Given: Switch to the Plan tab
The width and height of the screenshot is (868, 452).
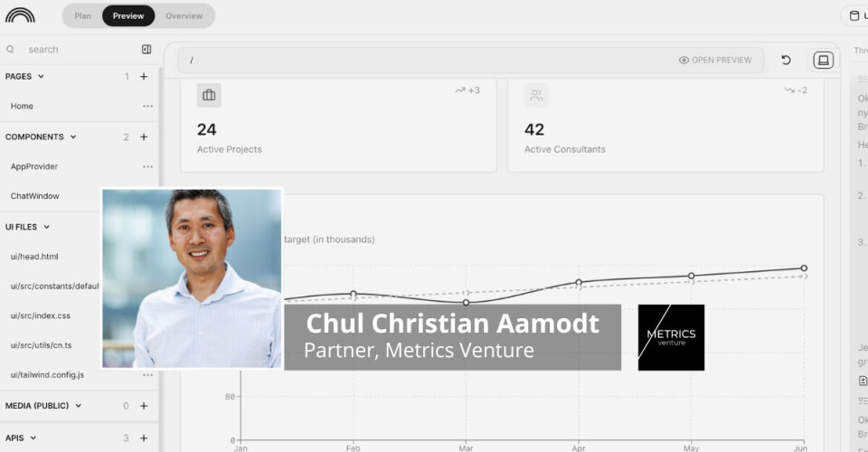Looking at the screenshot, I should [x=82, y=16].
